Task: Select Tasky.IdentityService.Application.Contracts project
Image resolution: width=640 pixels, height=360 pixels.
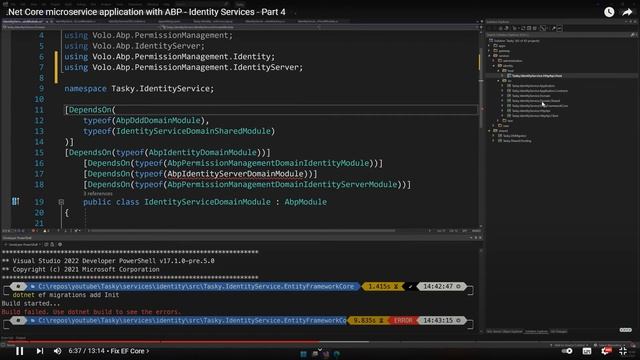Action: (x=540, y=91)
